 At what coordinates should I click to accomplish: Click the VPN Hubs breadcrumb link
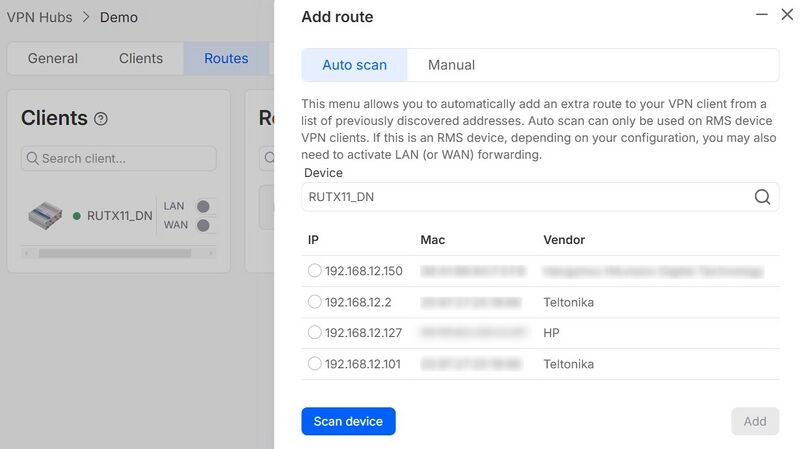tap(40, 17)
